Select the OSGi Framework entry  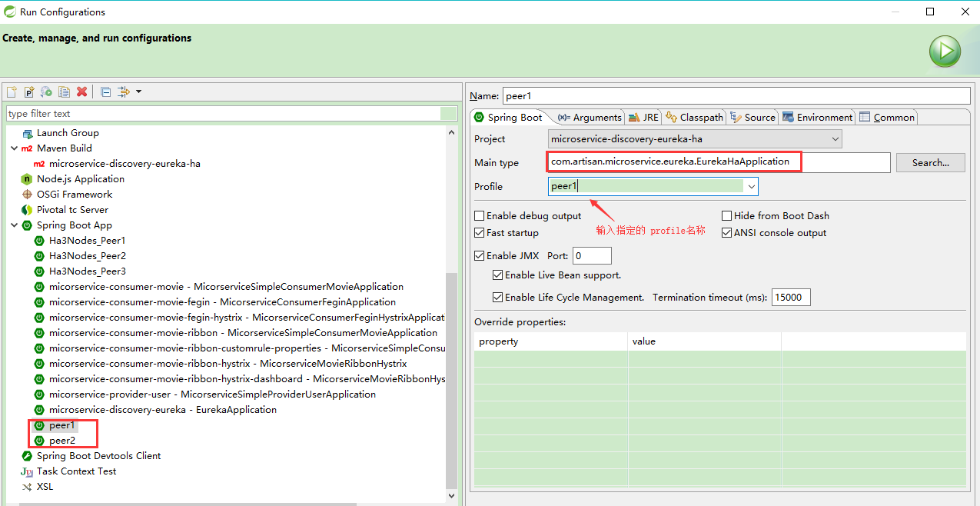click(x=75, y=195)
